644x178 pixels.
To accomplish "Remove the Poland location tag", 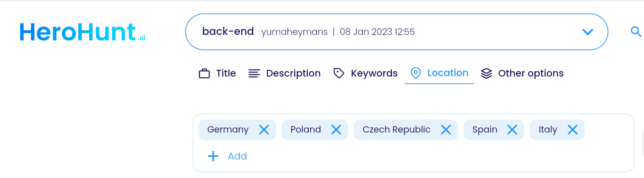I will click(x=336, y=130).
